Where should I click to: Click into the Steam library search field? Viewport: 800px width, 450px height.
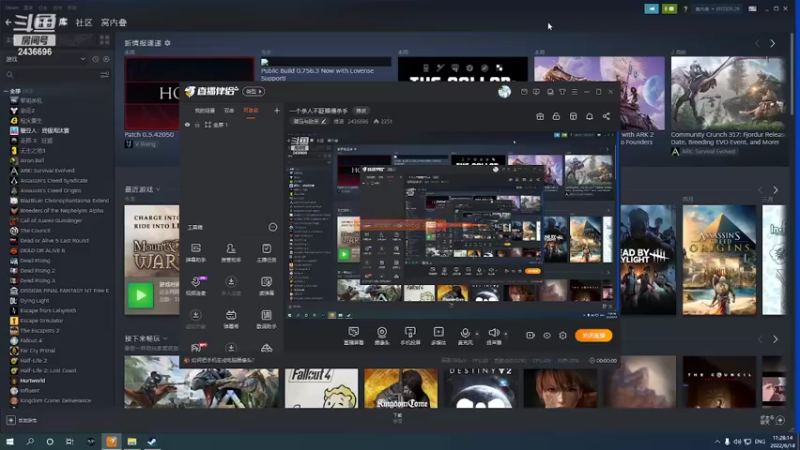tap(51, 74)
